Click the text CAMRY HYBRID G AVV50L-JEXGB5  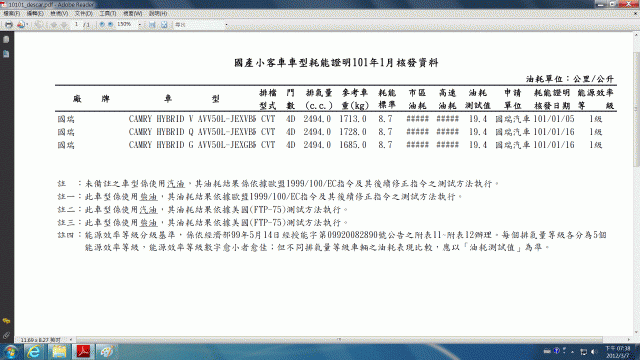192,145
